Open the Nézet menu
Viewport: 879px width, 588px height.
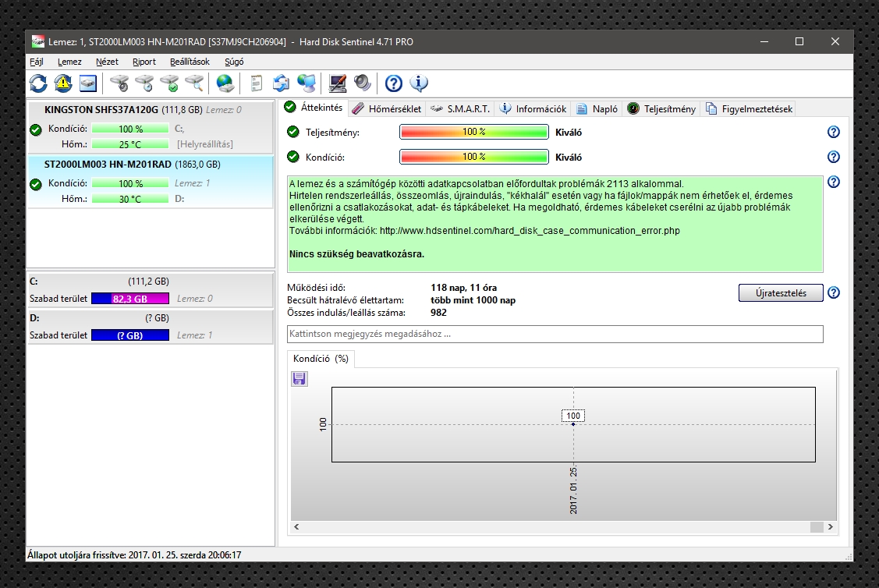tap(107, 62)
